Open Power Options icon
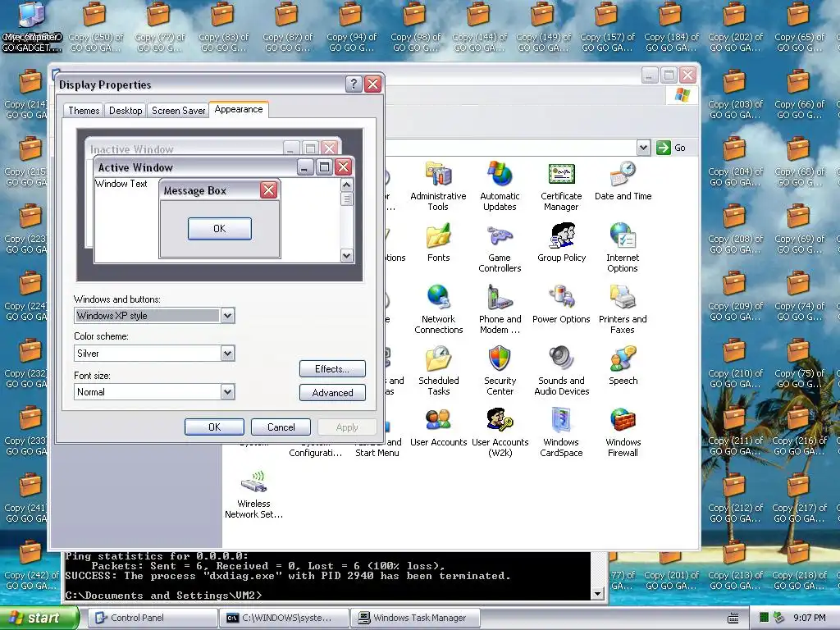The height and width of the screenshot is (630, 840). tap(561, 304)
